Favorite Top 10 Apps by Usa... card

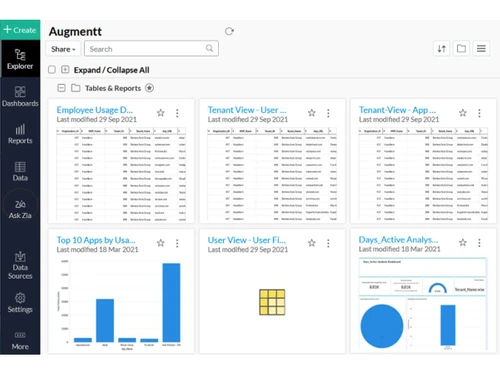pyautogui.click(x=161, y=243)
